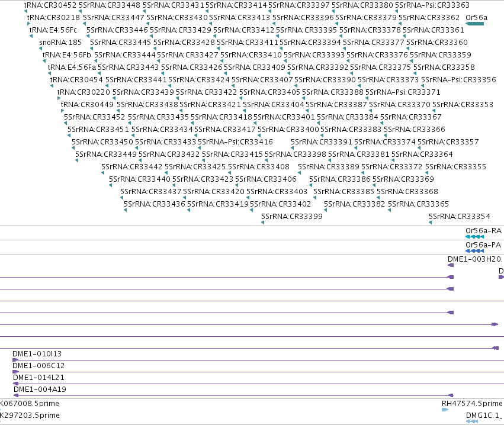The image size is (504, 425).
Task: Click the tRNA:CR30452 arrow glyph
Action: click(25, 11)
